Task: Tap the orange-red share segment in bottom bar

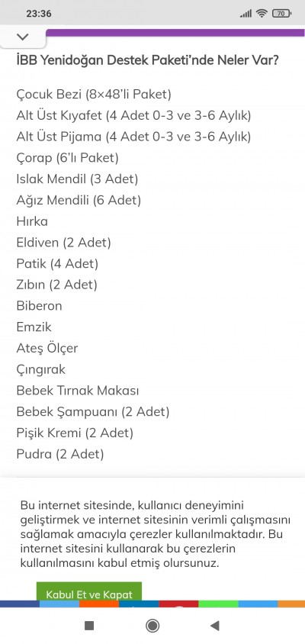Action: click(x=99, y=604)
